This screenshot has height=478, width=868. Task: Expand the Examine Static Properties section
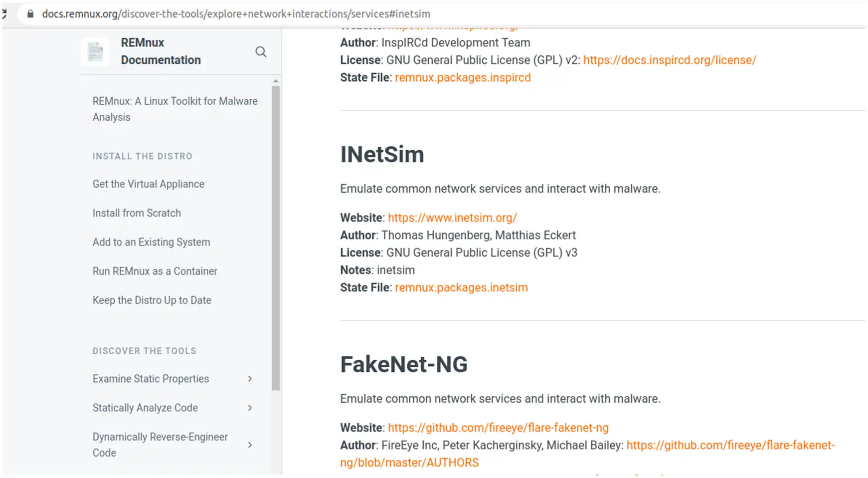coord(250,379)
